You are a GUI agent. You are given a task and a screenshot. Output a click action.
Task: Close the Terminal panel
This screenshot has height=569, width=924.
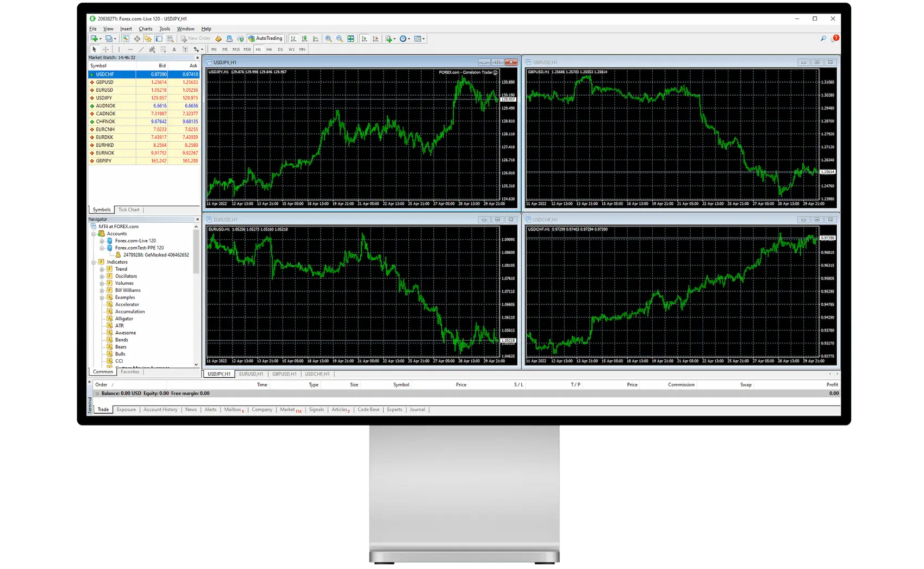pyautogui.click(x=90, y=382)
